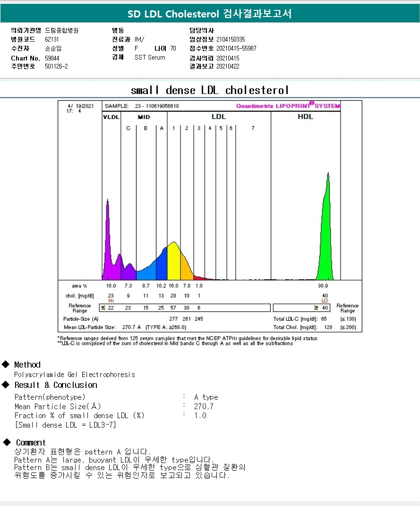Viewport: 420px width, 506px height.
Task: Click the small dense LDL cholesterol heading
Action: [x=210, y=90]
